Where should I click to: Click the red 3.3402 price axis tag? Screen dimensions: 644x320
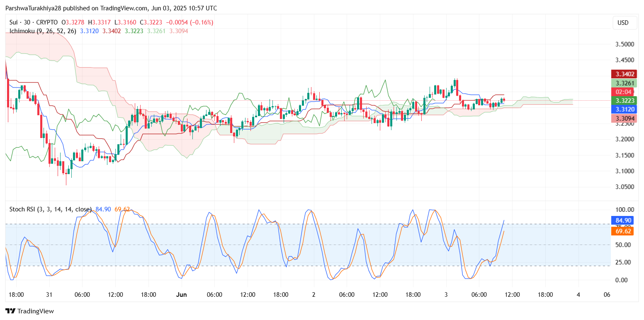[623, 74]
